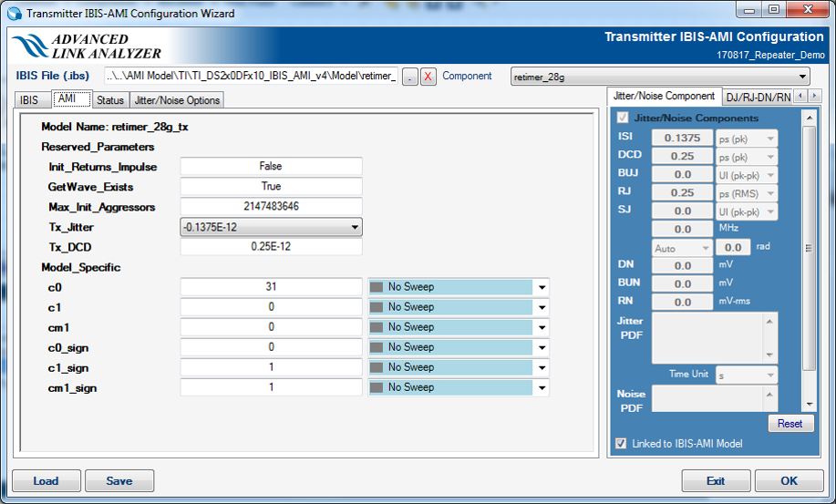
Task: Select the AMI tab
Action: (72, 98)
